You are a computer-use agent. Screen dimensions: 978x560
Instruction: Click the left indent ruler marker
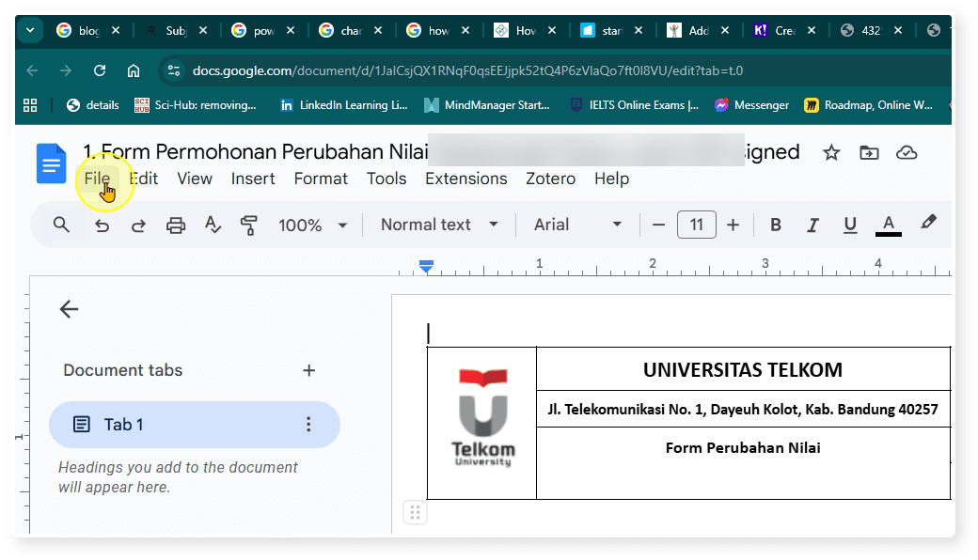click(426, 266)
